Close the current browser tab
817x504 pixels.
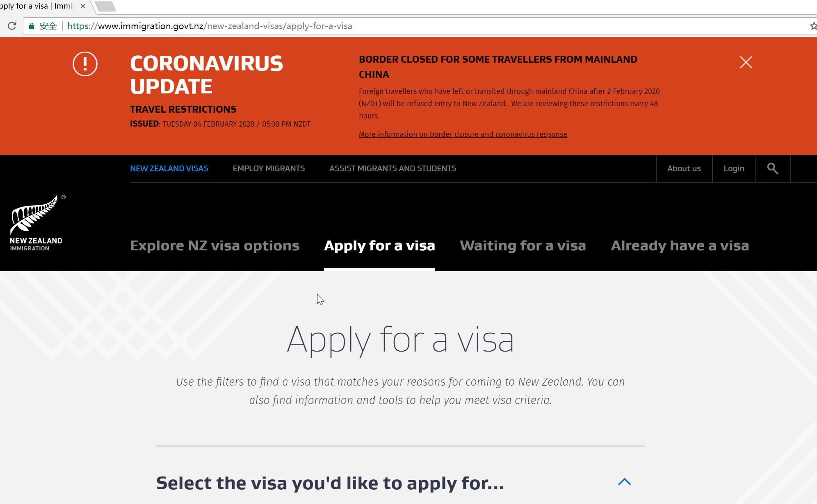pos(83,6)
